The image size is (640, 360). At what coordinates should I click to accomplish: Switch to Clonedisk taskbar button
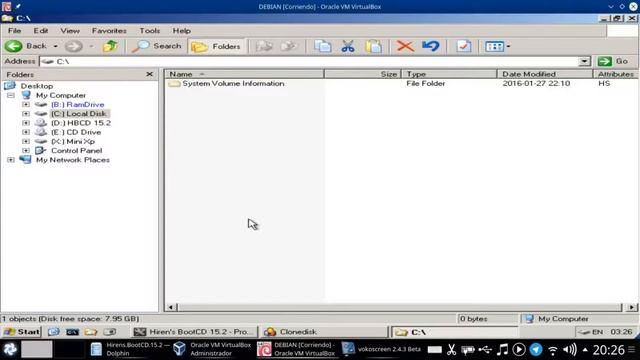pyautogui.click(x=324, y=332)
